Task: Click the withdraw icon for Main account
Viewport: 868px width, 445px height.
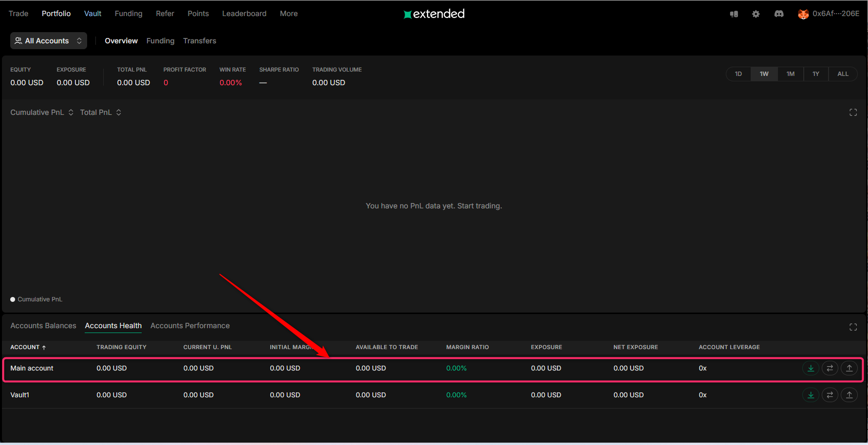Action: pos(849,368)
